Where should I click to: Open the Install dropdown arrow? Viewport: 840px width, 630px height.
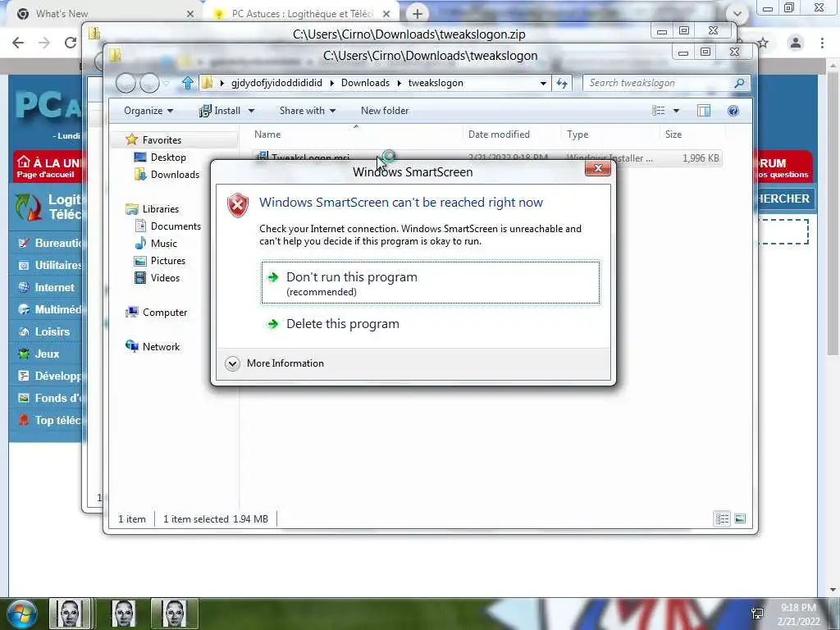[251, 111]
